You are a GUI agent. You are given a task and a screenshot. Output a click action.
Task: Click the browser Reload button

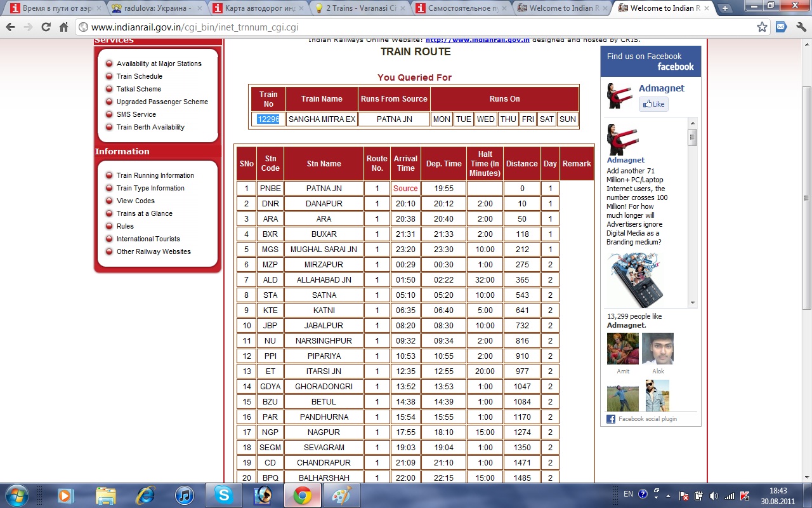[x=46, y=27]
